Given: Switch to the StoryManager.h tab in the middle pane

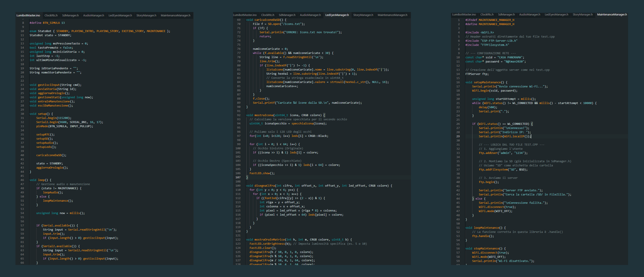Looking at the screenshot, I should tap(363, 15).
